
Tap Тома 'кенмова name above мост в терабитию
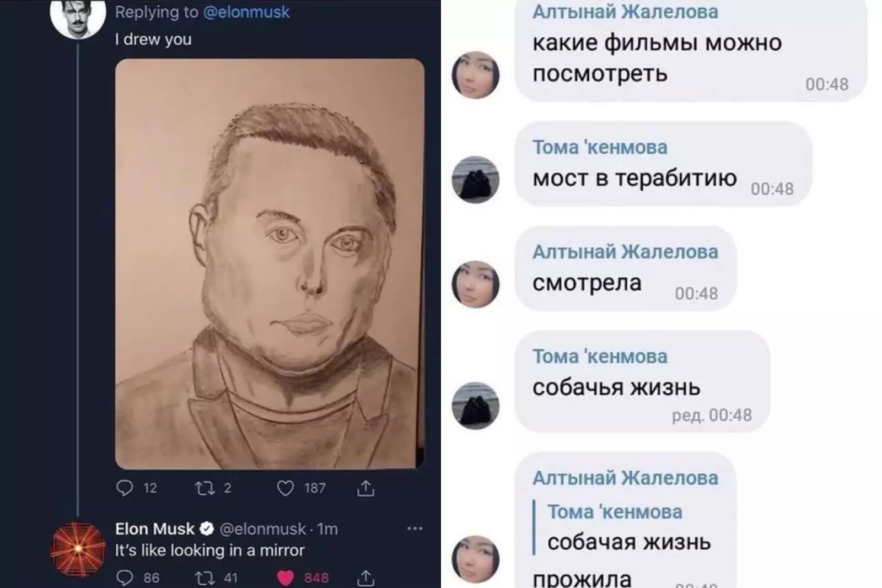[600, 147]
